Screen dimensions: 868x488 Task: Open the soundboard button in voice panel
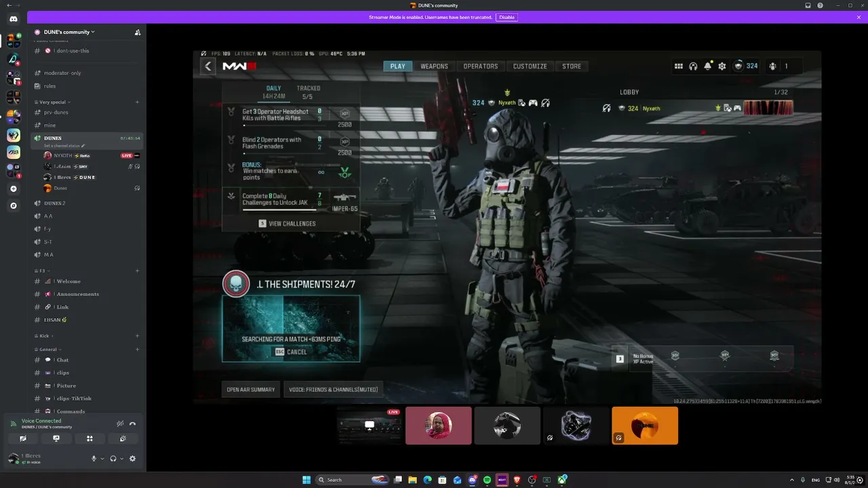tap(123, 439)
